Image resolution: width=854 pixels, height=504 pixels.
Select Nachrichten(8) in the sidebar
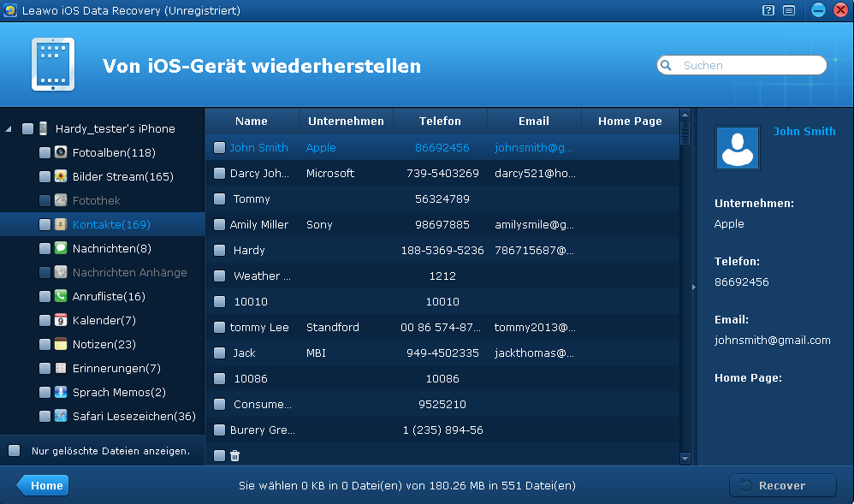pyautogui.click(x=103, y=248)
